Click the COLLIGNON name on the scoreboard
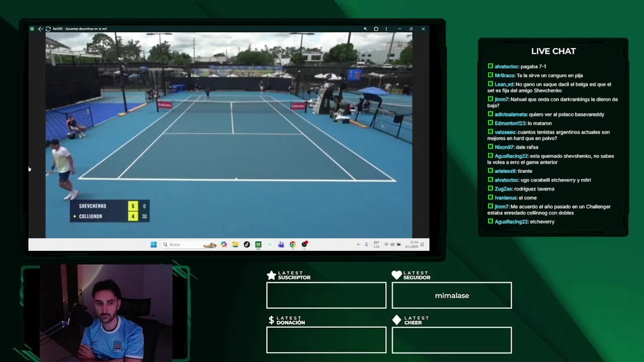Image resolution: width=644 pixels, height=362 pixels. 91,216
